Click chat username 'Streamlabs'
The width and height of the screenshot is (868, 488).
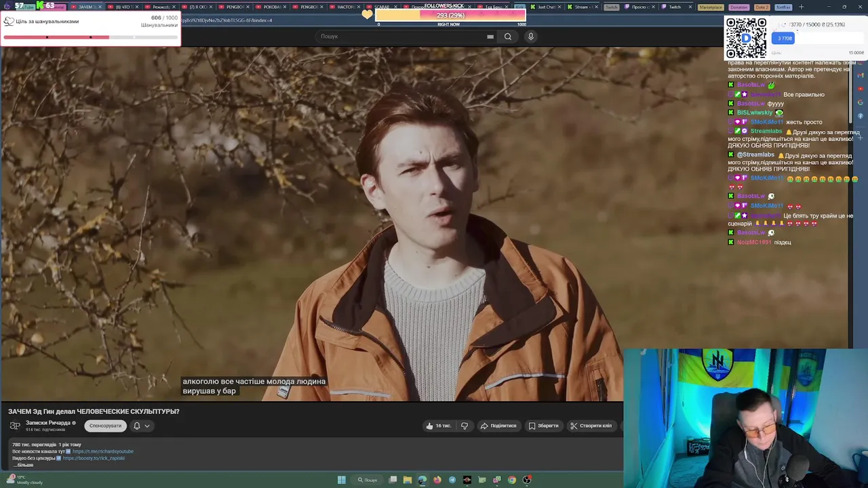click(x=766, y=131)
